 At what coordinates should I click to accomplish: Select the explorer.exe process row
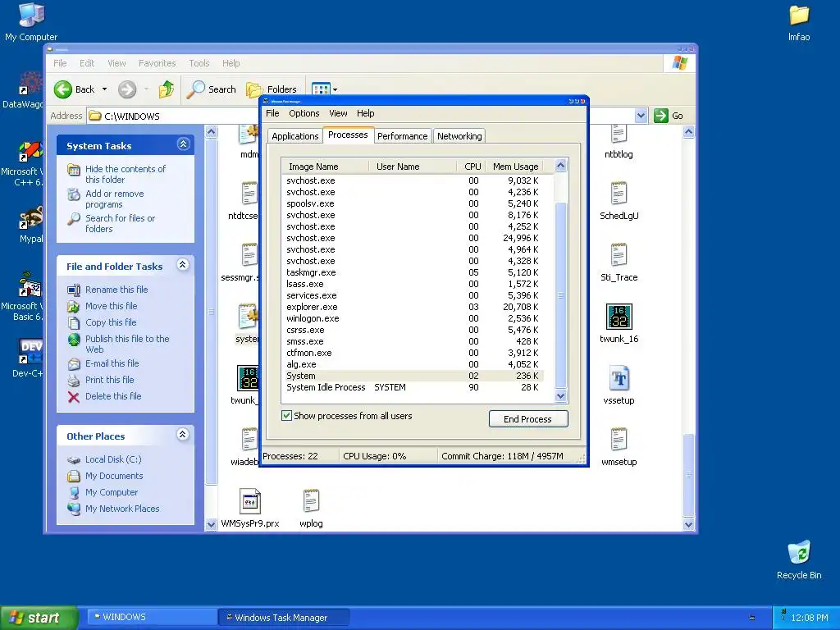coord(413,307)
